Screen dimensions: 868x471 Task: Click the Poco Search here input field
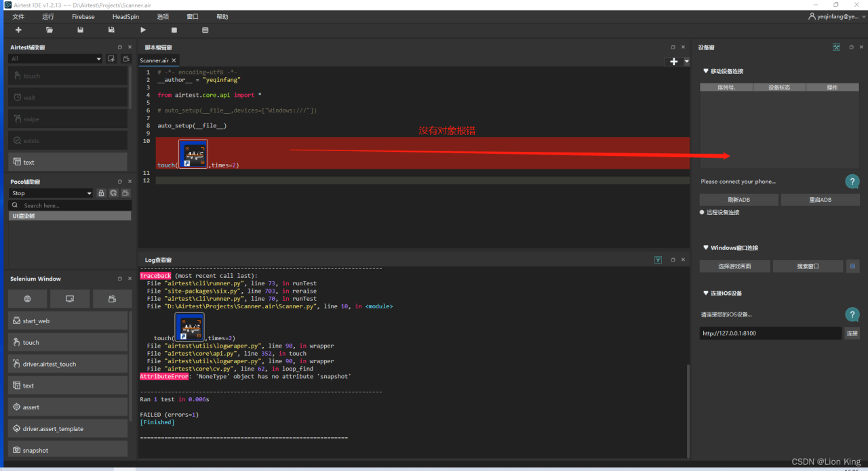coord(71,205)
